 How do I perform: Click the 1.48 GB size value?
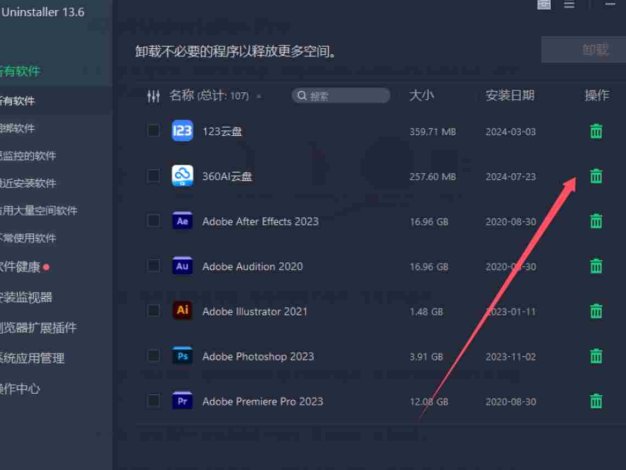[x=426, y=311]
